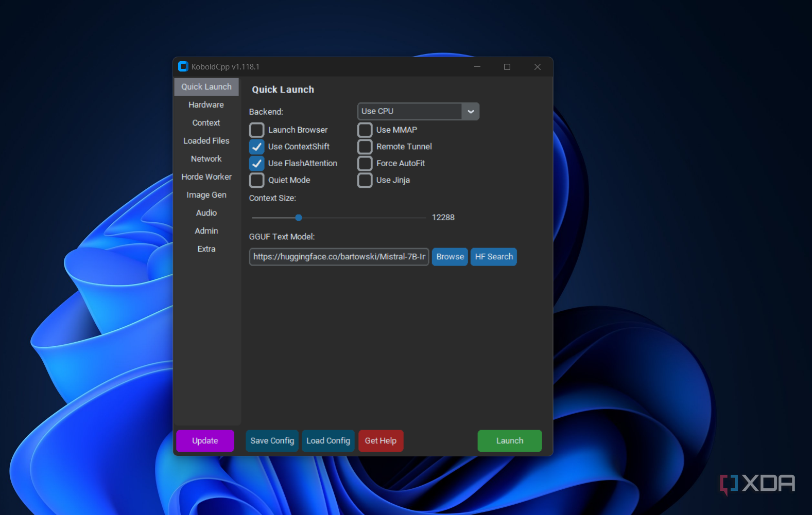Open Get Help

coord(381,441)
